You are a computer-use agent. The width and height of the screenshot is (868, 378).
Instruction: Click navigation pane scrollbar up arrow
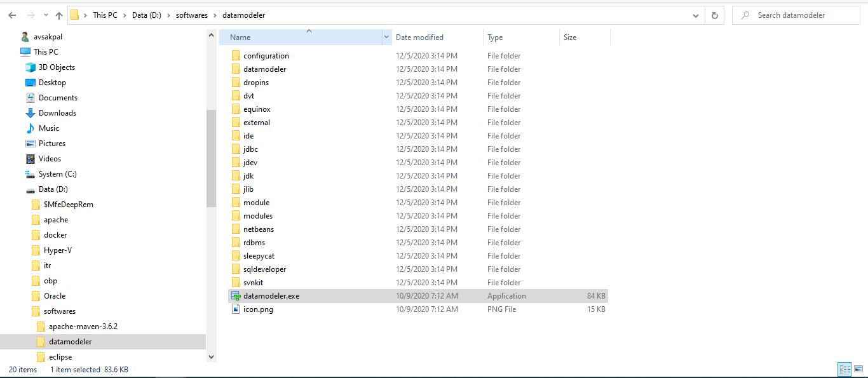tap(212, 36)
